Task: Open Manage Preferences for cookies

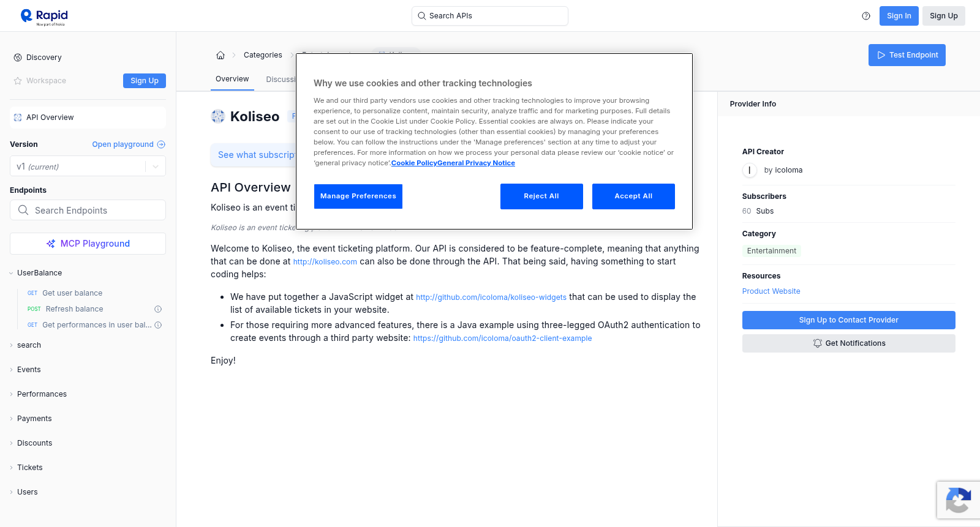Action: [358, 196]
